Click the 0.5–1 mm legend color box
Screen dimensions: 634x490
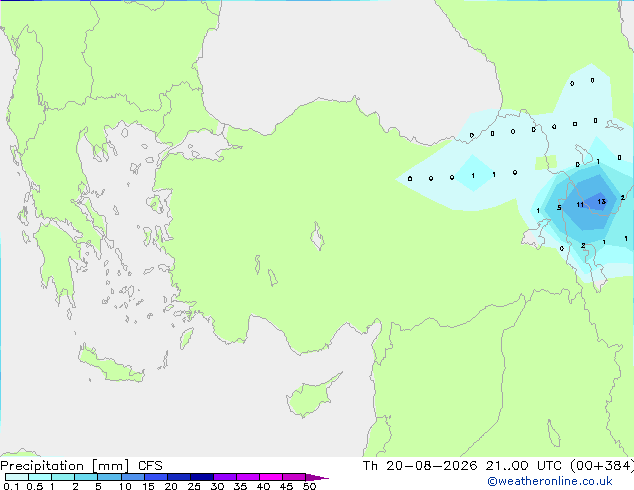click(40, 477)
